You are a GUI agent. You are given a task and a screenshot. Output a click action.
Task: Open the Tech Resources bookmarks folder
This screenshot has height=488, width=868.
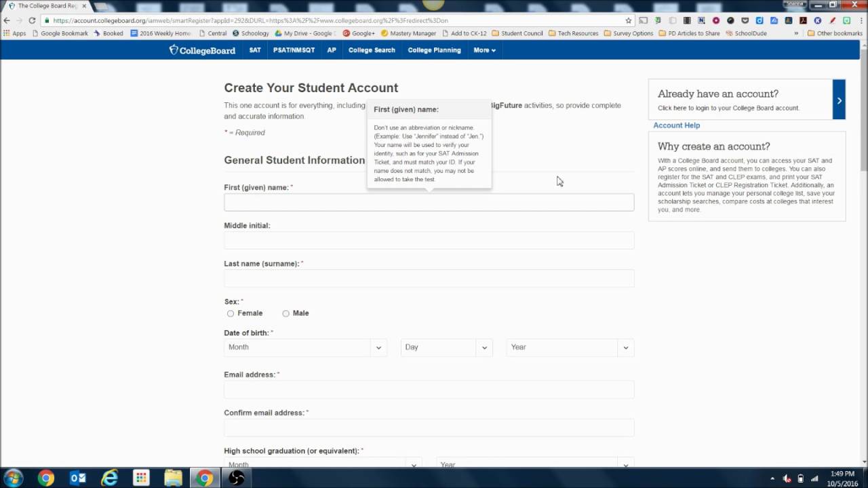[573, 33]
